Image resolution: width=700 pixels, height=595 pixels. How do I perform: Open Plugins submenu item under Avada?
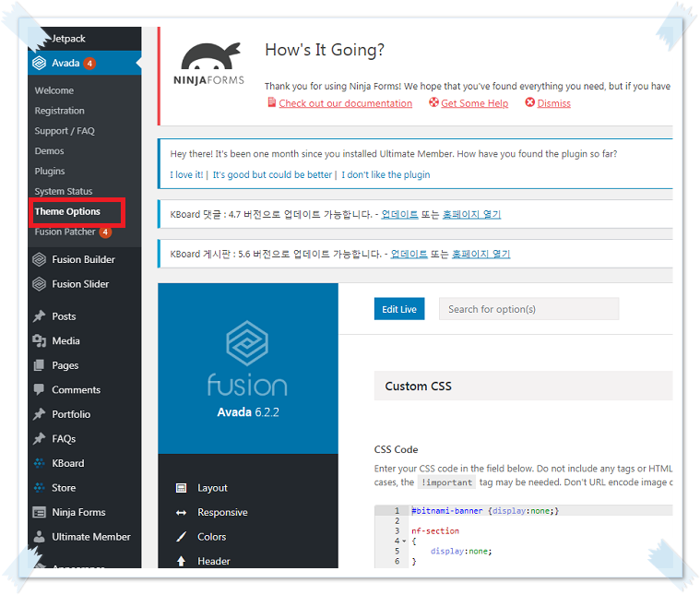coord(50,171)
